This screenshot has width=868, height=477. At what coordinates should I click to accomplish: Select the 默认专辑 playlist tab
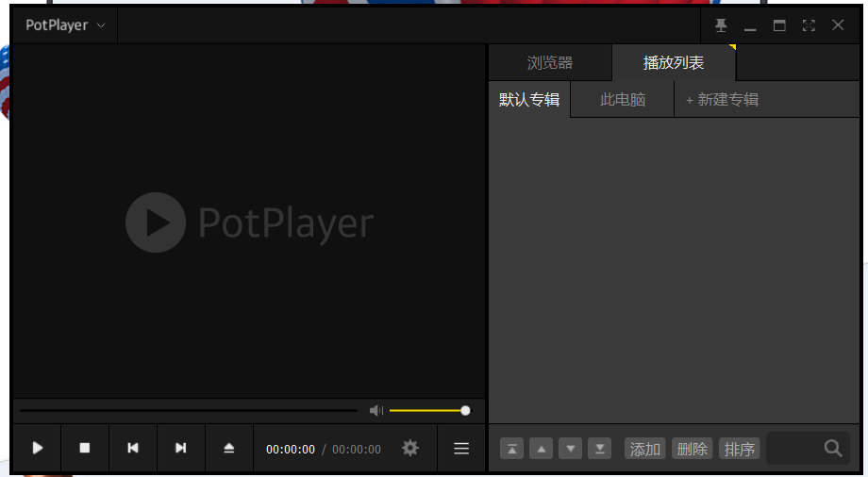[529, 100]
